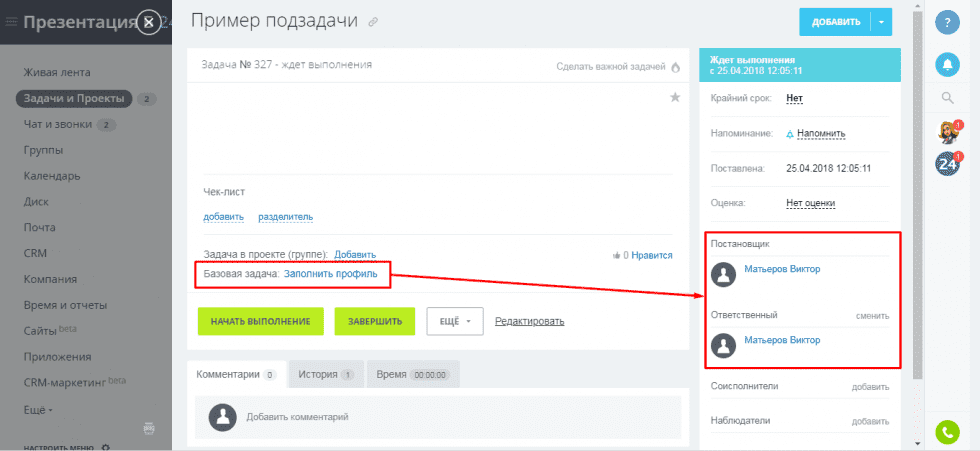Open 'Почта' in sidebar
980x451 pixels.
coord(39,227)
